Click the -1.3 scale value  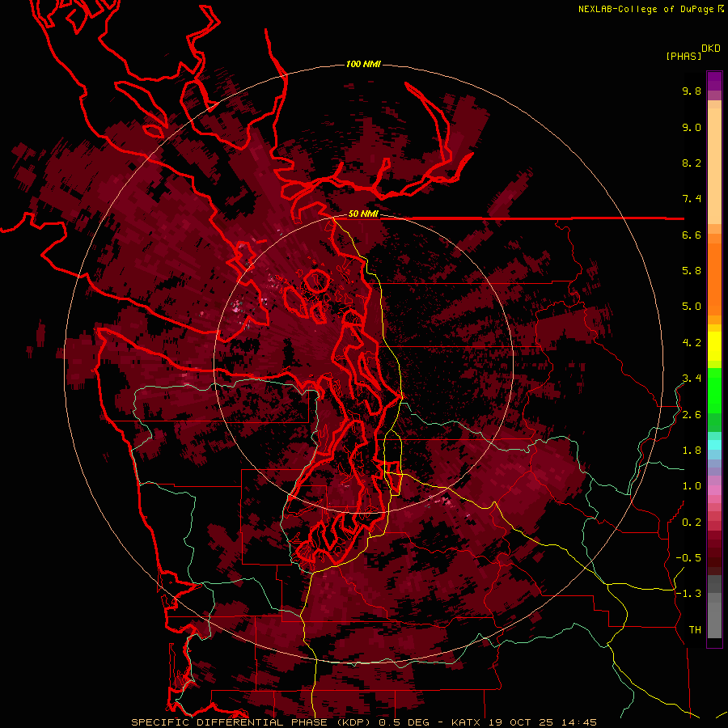[688, 595]
